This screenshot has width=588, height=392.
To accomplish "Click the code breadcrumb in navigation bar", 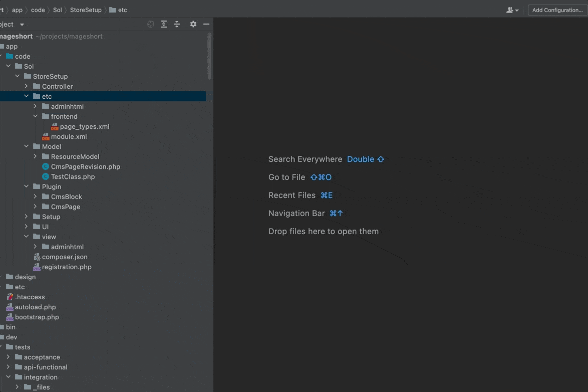I will coord(38,10).
